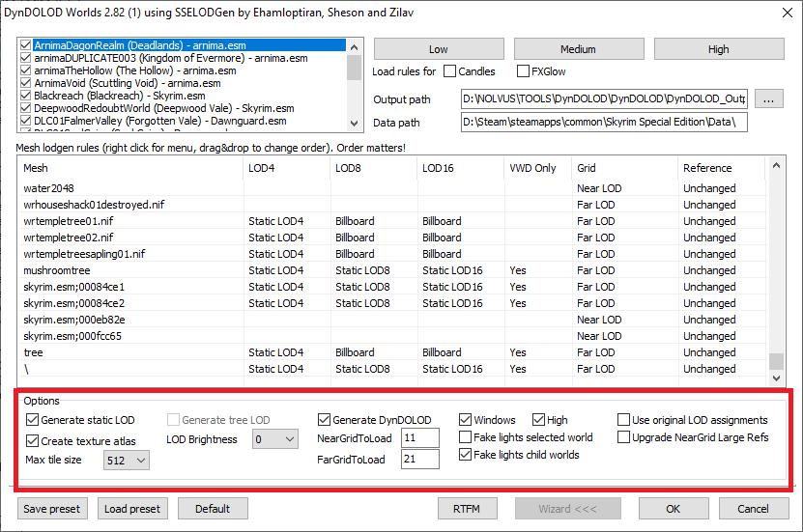Toggle arnimaTheHollow (The Hollow) checkbox
The image size is (803, 532).
pyautogui.click(x=25, y=70)
